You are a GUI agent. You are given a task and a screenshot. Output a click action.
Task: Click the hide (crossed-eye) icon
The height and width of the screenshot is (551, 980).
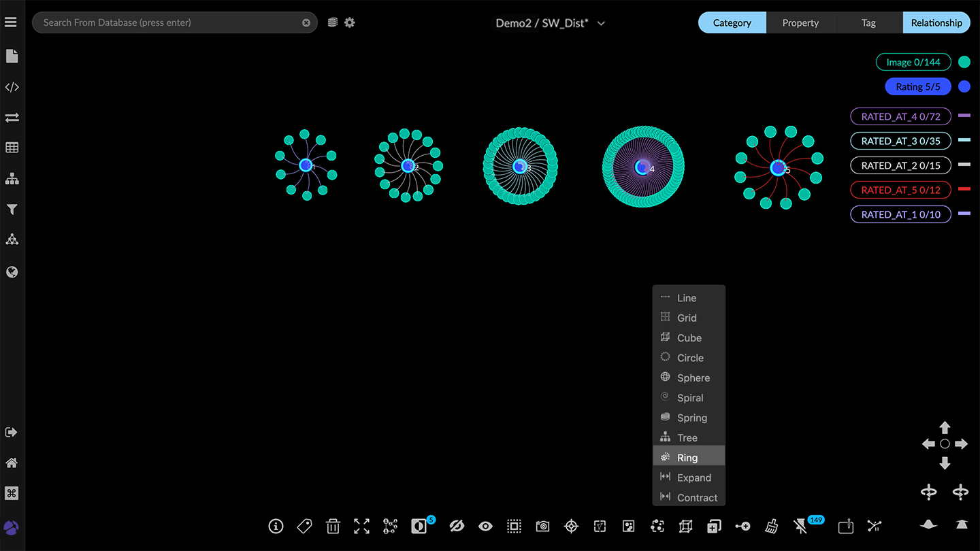pos(457,526)
